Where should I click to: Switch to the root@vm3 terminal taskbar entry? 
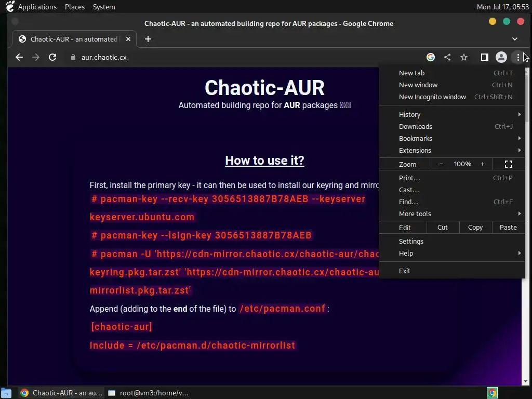click(x=148, y=393)
